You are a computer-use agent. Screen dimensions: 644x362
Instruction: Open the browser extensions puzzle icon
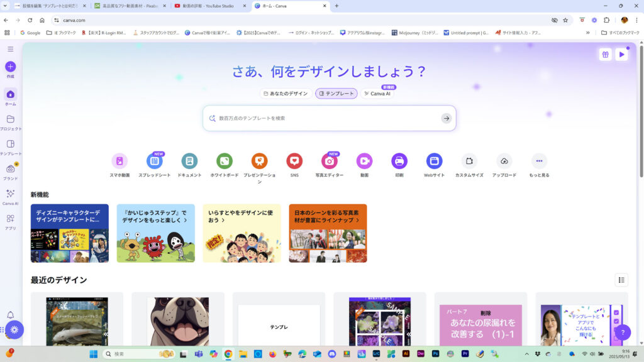click(x=607, y=20)
